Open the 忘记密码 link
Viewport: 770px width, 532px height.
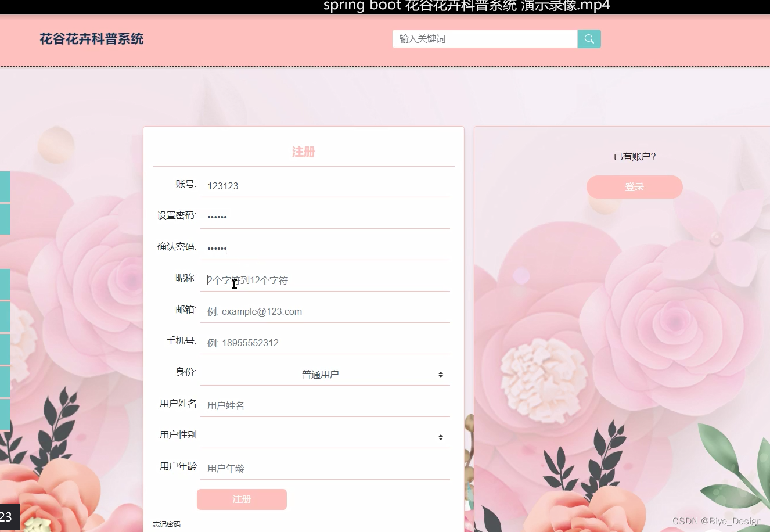(167, 524)
